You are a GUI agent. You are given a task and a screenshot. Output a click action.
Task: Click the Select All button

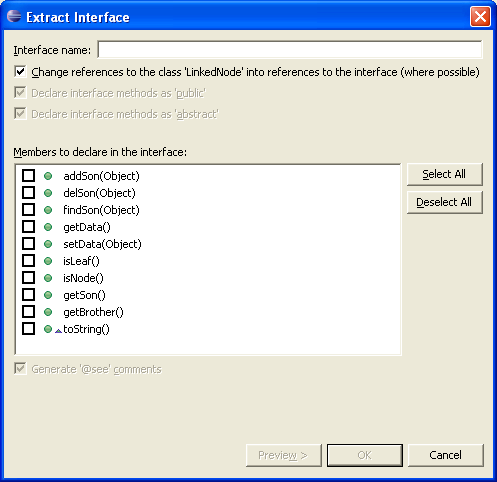tap(444, 174)
